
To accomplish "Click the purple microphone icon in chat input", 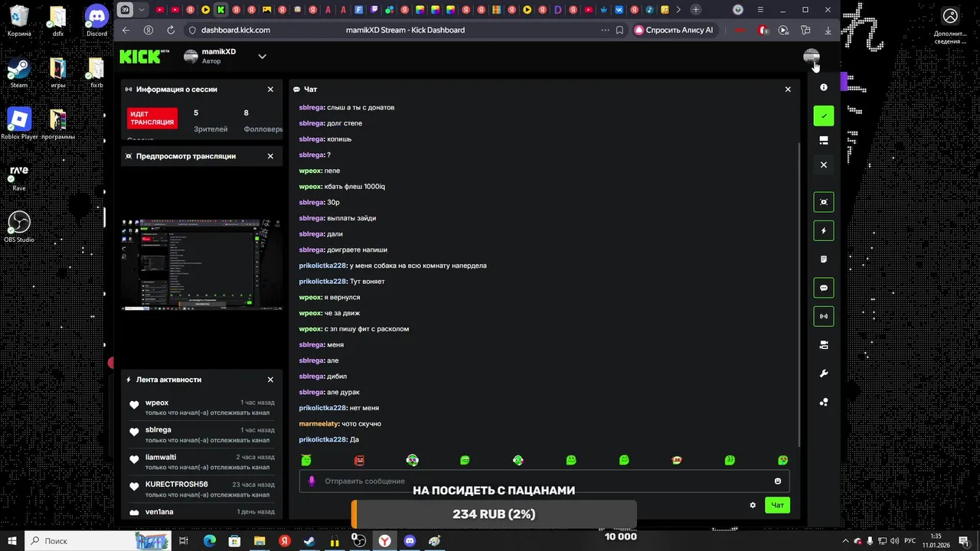I will pos(312,481).
